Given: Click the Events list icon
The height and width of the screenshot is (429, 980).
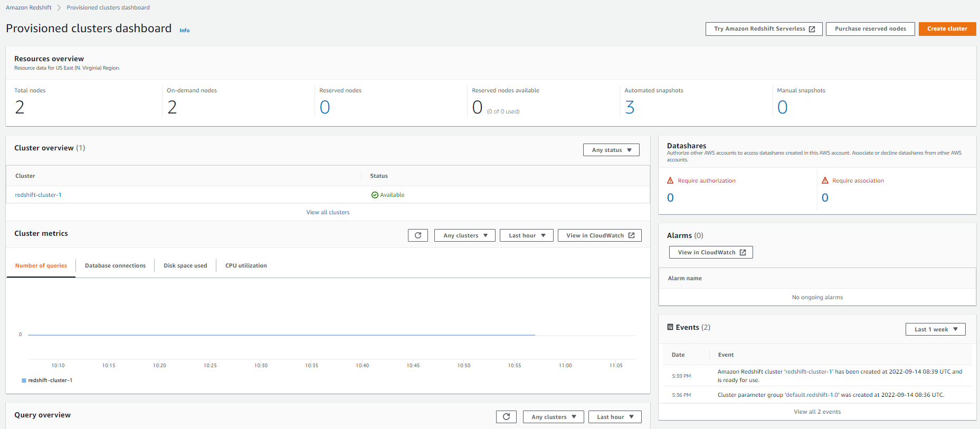Looking at the screenshot, I should click(670, 327).
